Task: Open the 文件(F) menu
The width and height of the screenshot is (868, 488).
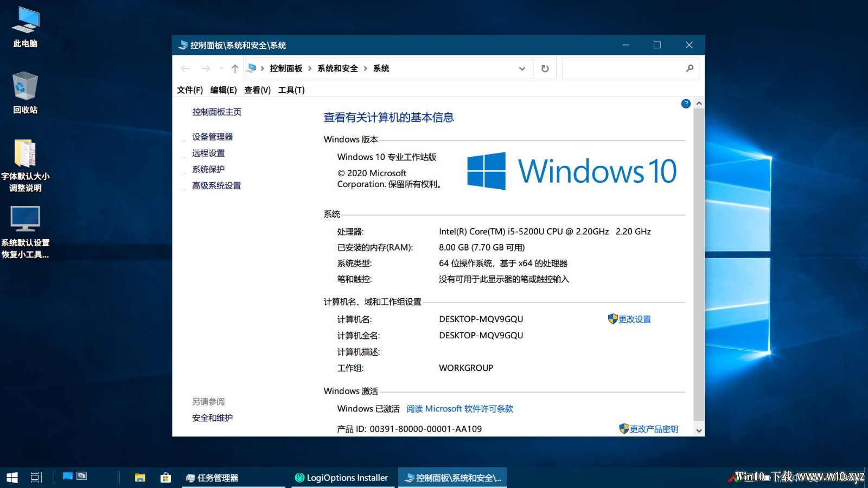Action: [x=190, y=90]
